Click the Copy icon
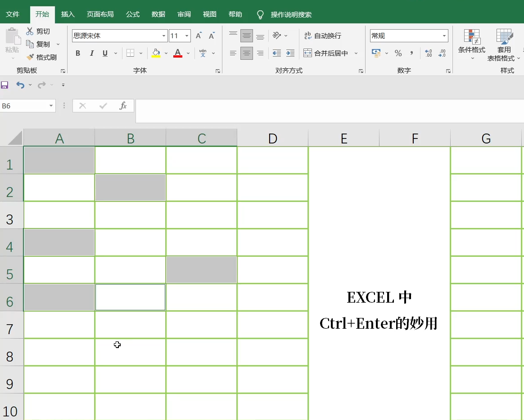This screenshot has height=420, width=524. 30,44
